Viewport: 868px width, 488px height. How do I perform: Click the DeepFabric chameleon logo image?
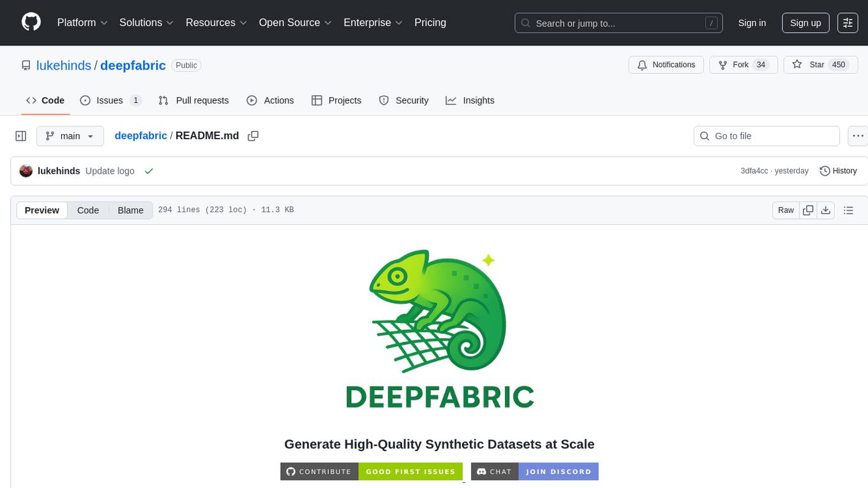coord(439,329)
